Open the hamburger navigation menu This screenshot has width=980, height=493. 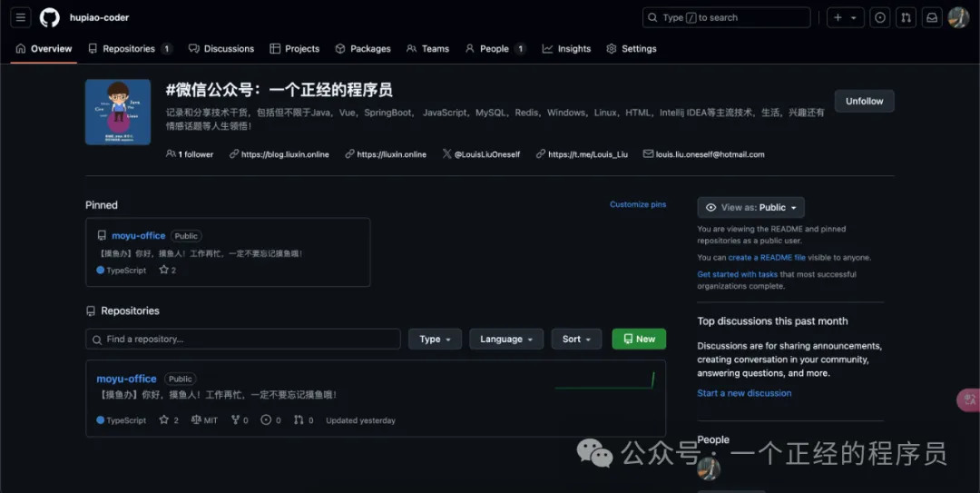point(21,17)
